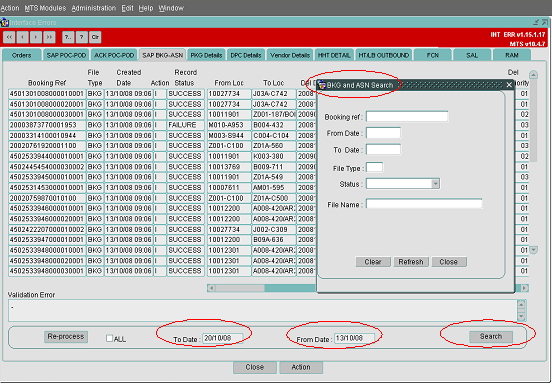Click the horizontal scrollbar left arrow

pyautogui.click(x=211, y=288)
